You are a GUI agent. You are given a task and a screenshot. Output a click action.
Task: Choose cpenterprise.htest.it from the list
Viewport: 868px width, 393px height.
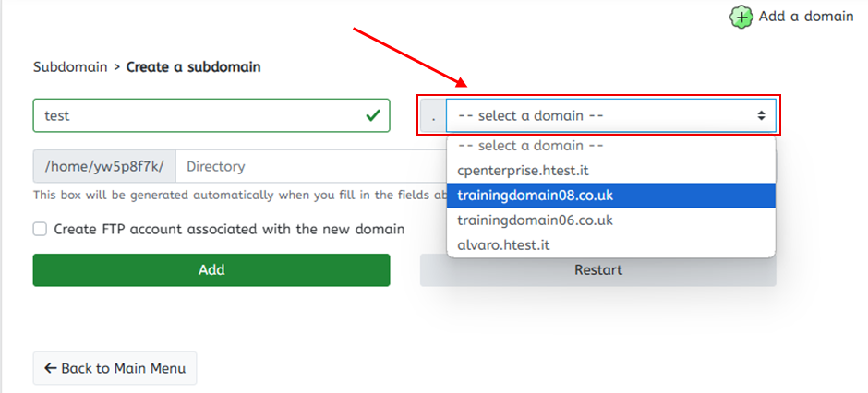[x=611, y=171]
